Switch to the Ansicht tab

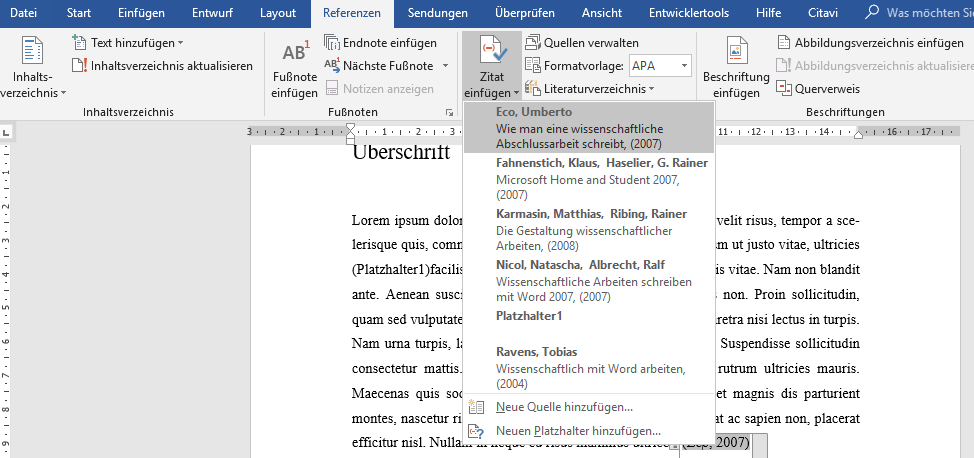click(x=601, y=13)
